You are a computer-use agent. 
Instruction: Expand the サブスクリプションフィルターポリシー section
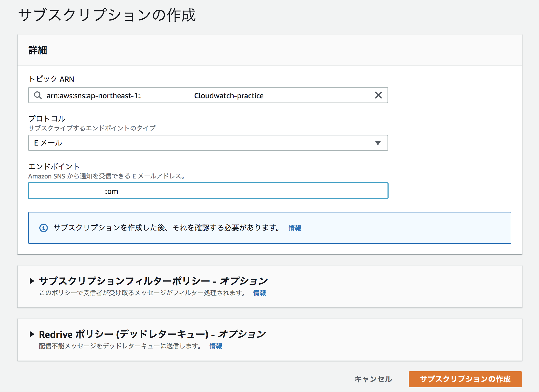(153, 280)
